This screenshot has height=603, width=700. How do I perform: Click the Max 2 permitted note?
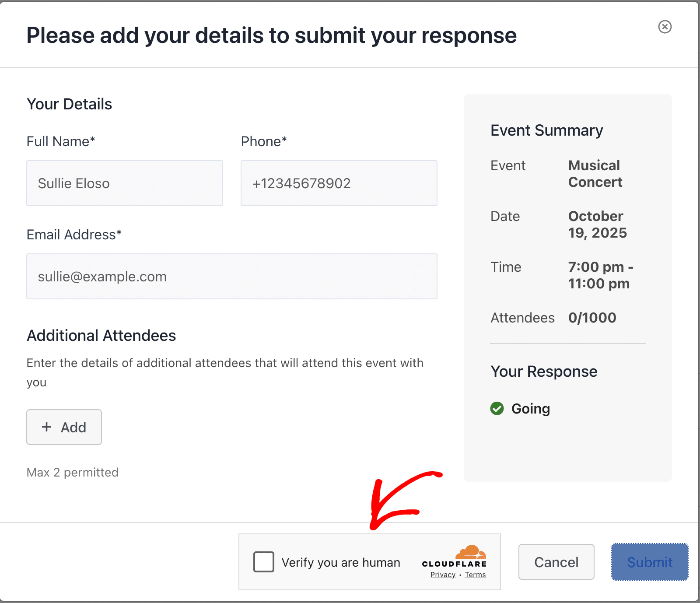coord(73,473)
